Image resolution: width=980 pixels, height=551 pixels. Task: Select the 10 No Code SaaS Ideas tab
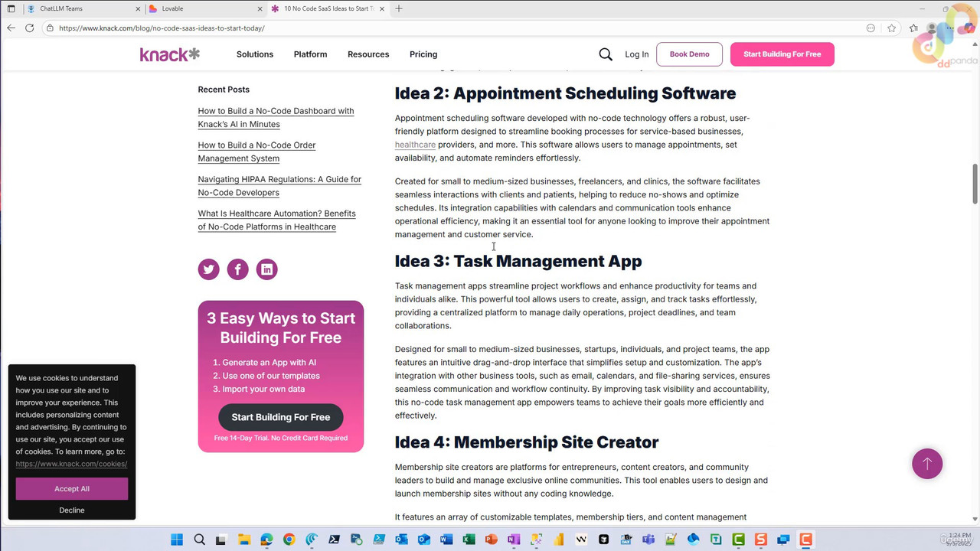pyautogui.click(x=328, y=8)
